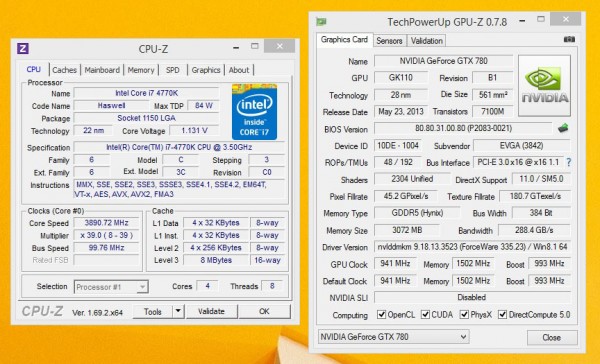600x364 pixels.
Task: Take a GPU-Z screenshot with camera icon
Action: point(569,39)
